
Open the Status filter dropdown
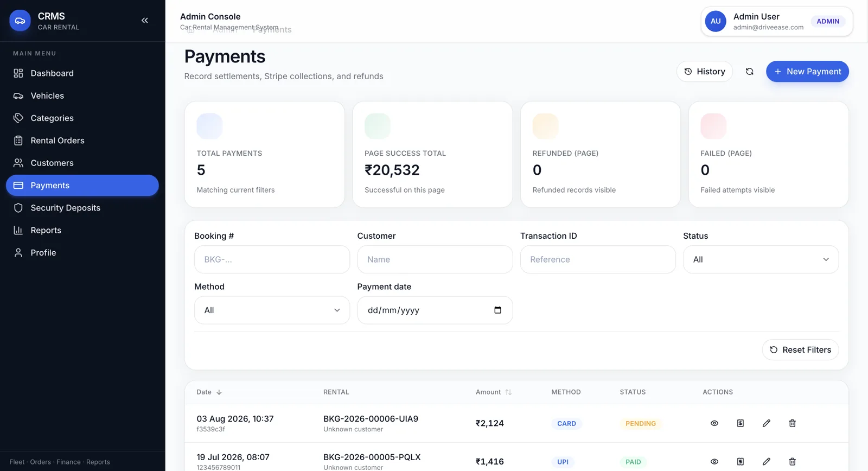point(761,259)
